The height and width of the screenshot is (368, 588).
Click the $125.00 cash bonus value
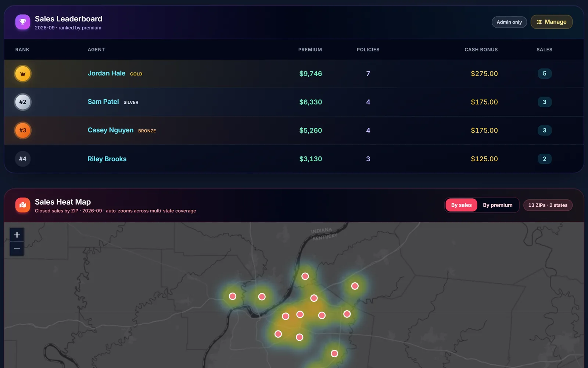click(484, 159)
